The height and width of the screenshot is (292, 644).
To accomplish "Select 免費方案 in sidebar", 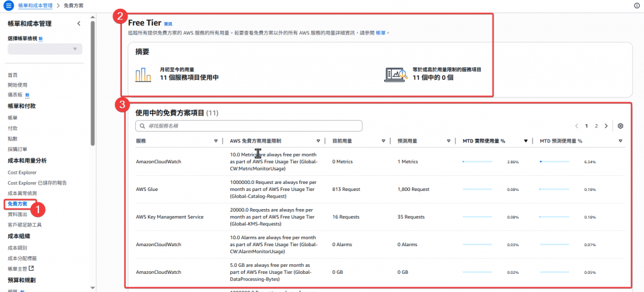I will pyautogui.click(x=18, y=204).
